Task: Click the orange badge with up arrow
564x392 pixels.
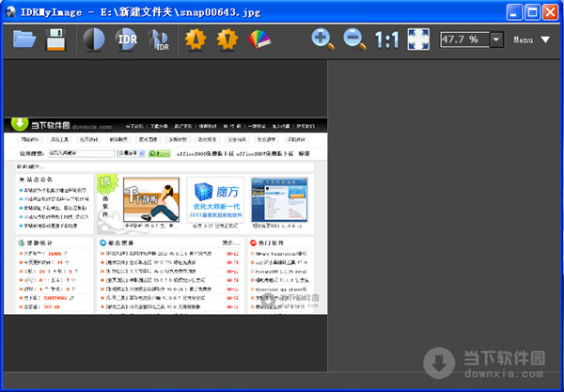Action: [x=196, y=39]
